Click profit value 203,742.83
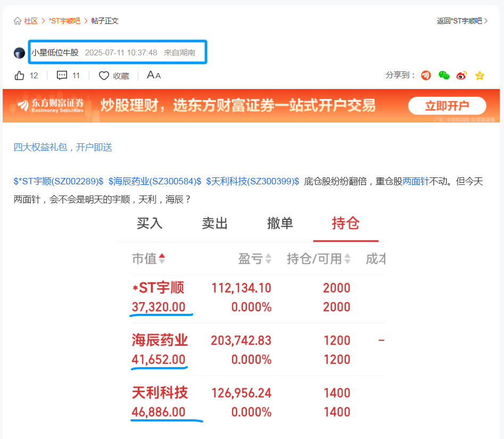Image resolution: width=504 pixels, height=439 pixels. coord(241,340)
